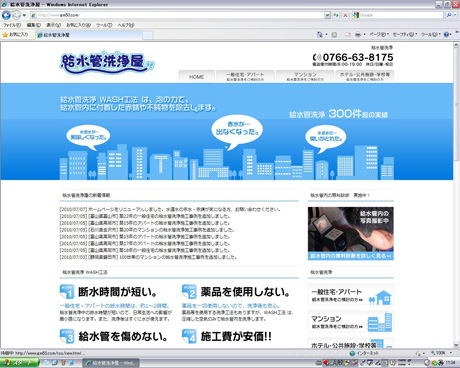The width and height of the screenshot is (460, 368).
Task: Click the browser Back arrow button
Action: click(6, 15)
